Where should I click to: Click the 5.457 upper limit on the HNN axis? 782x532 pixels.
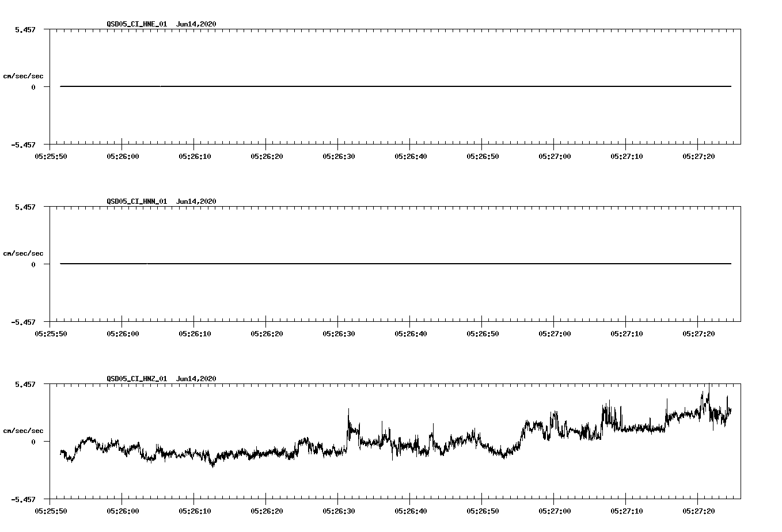[25, 207]
